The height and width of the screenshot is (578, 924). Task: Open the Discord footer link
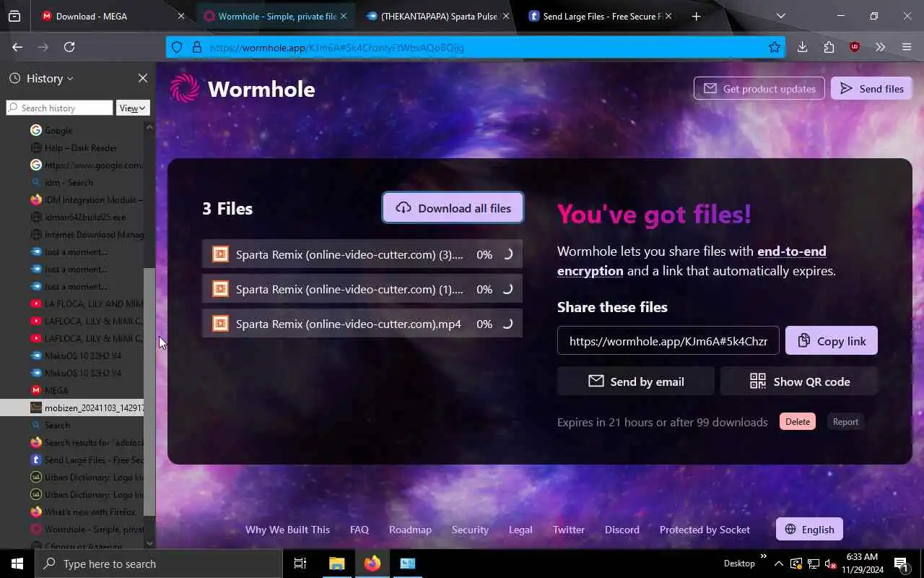622,530
